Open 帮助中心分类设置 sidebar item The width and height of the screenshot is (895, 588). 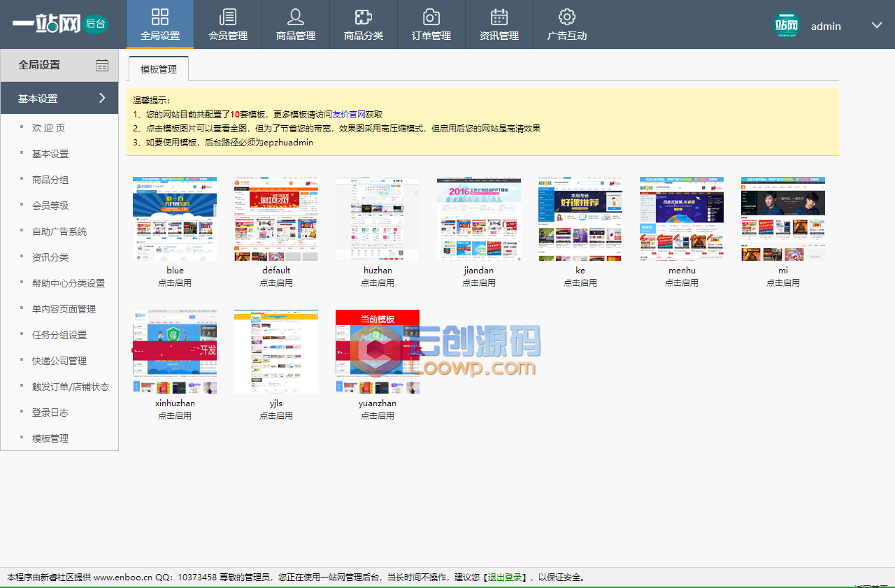(69, 283)
